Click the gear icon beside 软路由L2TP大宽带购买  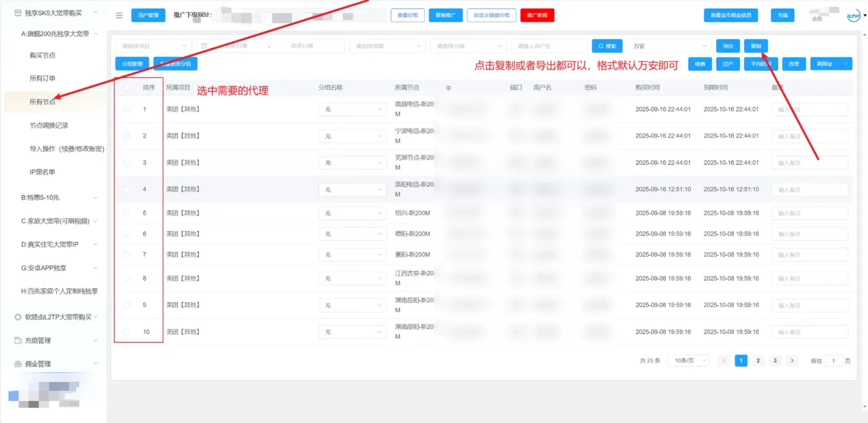click(x=18, y=317)
